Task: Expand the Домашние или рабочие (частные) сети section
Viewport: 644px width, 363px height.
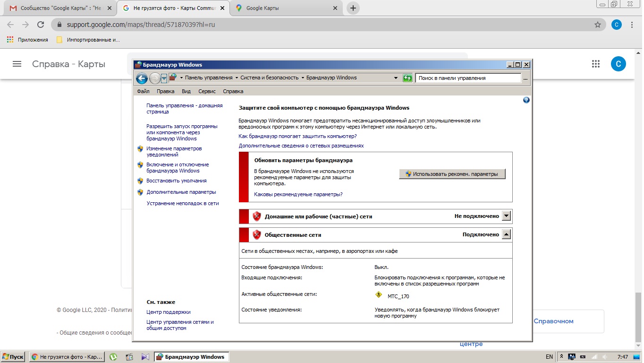Action: tap(506, 216)
